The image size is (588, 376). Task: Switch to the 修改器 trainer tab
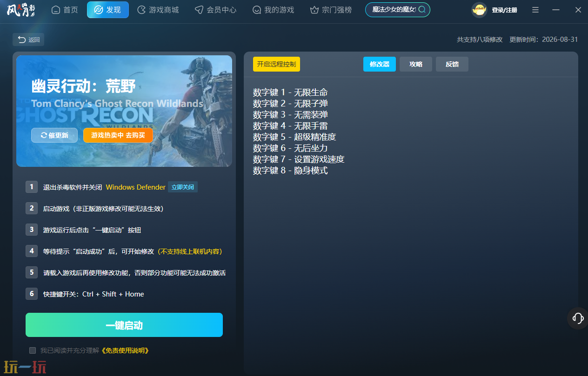pos(380,64)
